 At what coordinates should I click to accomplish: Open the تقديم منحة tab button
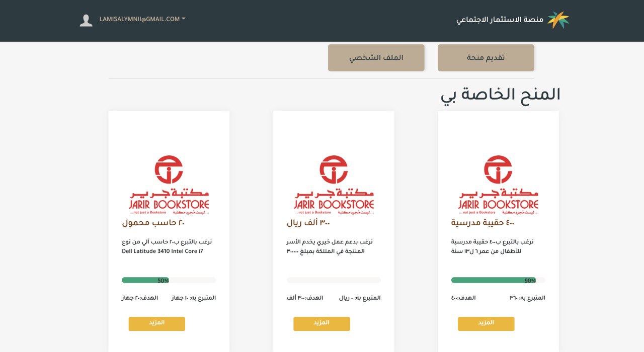[x=486, y=58]
